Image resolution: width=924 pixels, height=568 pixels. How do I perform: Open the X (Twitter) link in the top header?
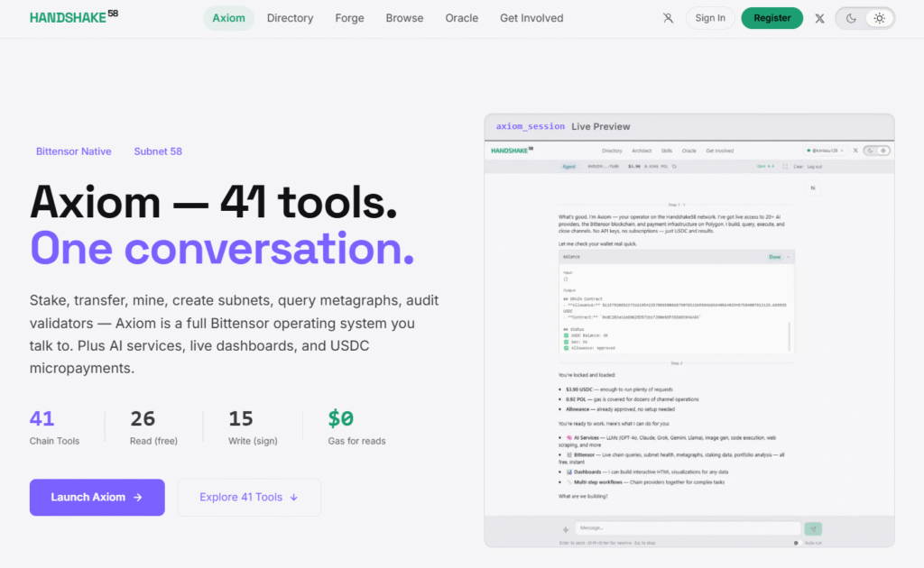pyautogui.click(x=819, y=18)
